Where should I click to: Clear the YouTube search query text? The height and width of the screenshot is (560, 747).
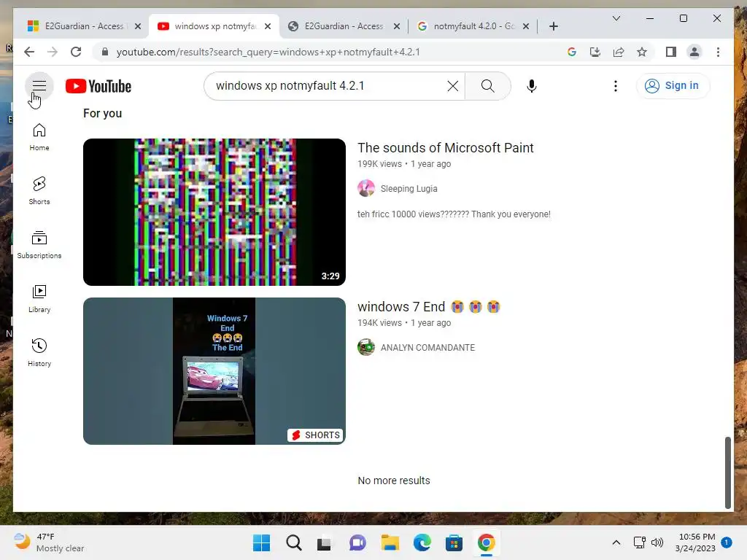tap(452, 86)
